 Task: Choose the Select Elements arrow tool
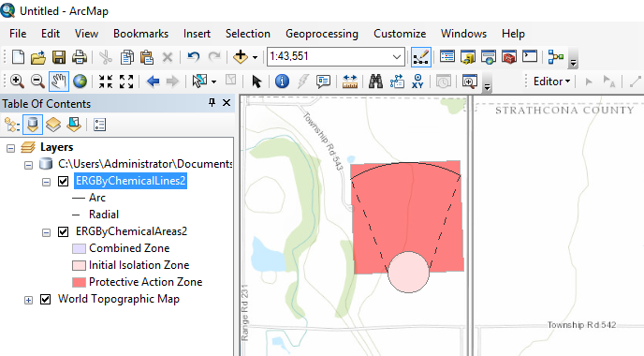click(256, 82)
